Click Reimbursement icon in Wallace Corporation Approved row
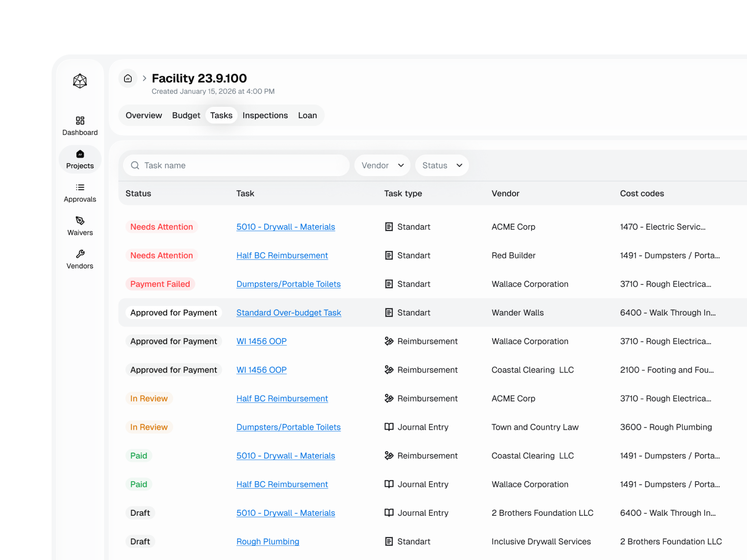The width and height of the screenshot is (747, 560). 389,341
